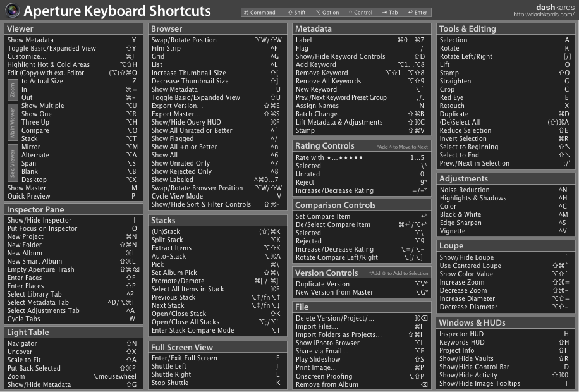Click the "Import Folders as Projects…" row
The image size is (579, 392).
[360, 334]
